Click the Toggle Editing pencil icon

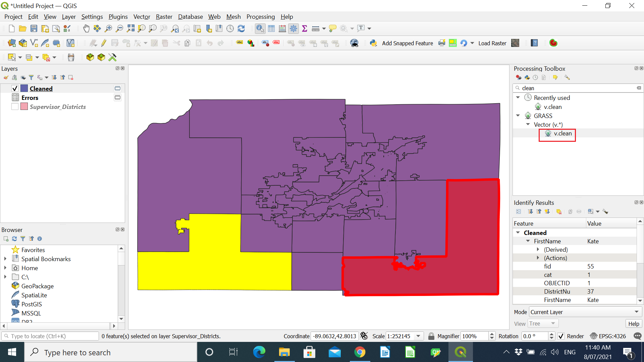(104, 43)
